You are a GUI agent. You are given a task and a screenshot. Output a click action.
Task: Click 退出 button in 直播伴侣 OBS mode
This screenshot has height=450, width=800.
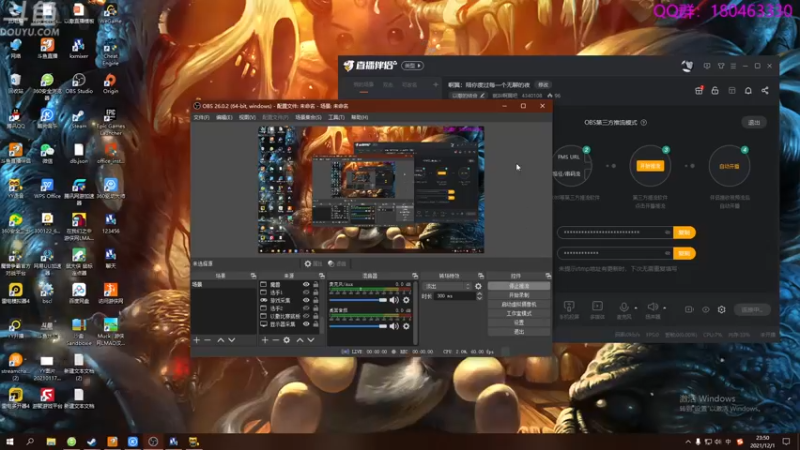(754, 122)
